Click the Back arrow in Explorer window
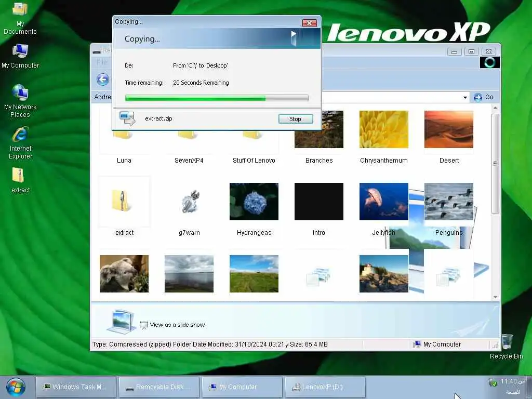Screen dimensions: 532x399 pyautogui.click(x=103, y=79)
